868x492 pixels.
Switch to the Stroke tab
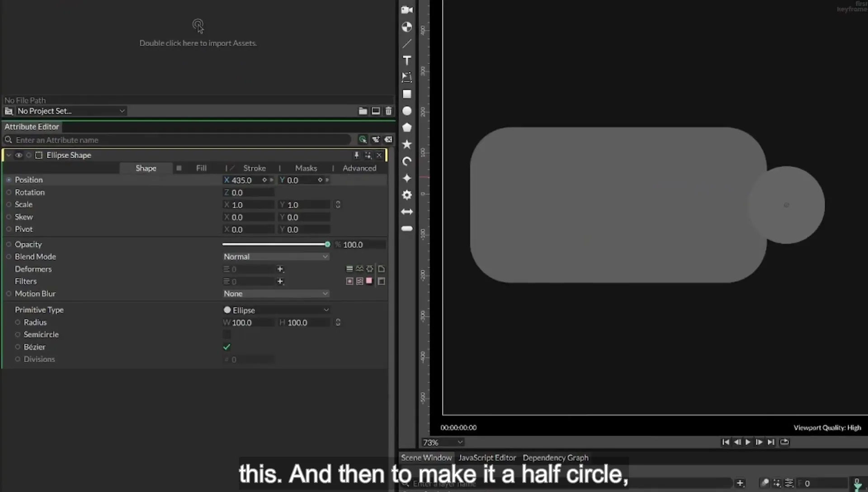255,168
